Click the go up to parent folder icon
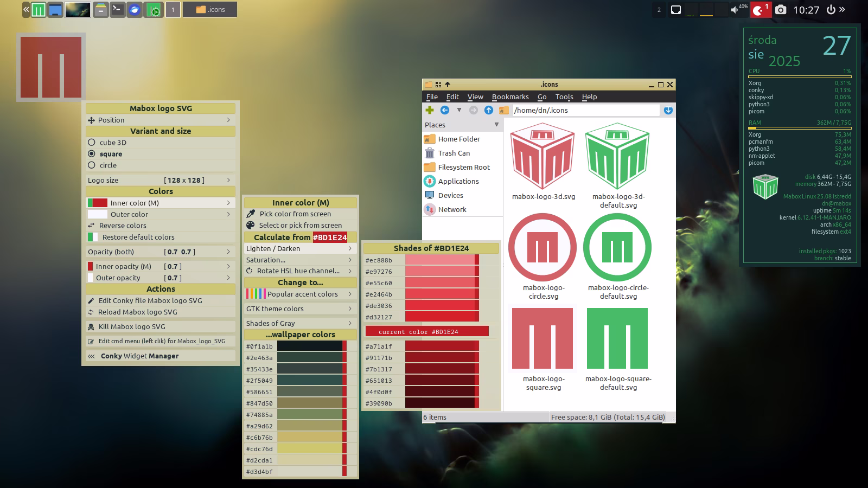This screenshot has width=868, height=488. click(x=489, y=110)
